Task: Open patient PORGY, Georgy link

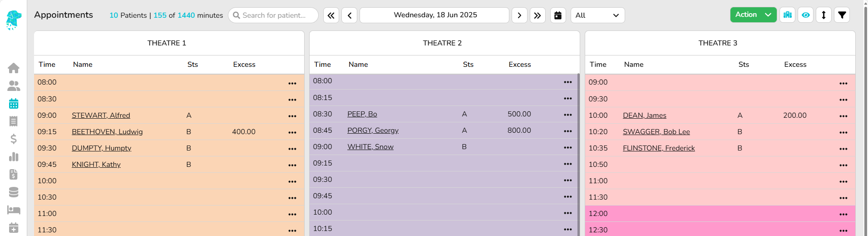Action: click(x=373, y=131)
